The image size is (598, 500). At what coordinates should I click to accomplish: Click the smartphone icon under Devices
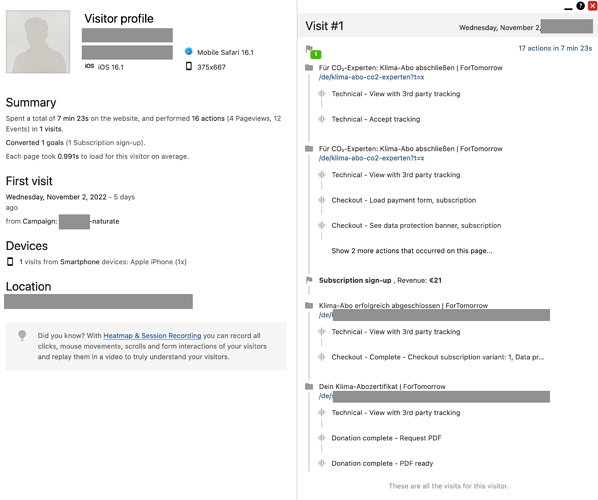tap(10, 262)
